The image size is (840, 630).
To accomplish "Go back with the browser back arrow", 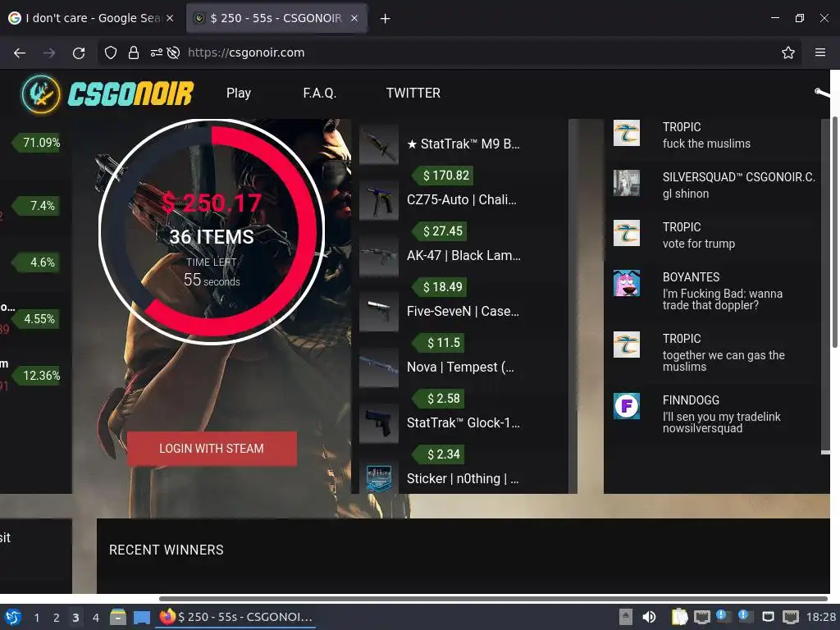I will (20, 52).
